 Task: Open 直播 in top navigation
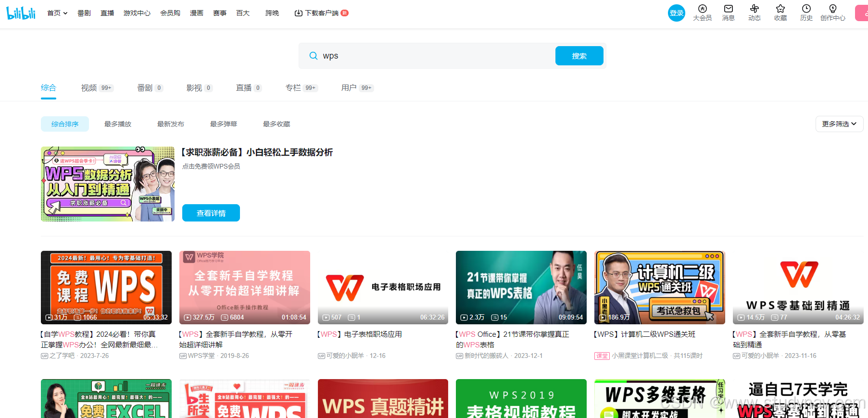(x=107, y=13)
